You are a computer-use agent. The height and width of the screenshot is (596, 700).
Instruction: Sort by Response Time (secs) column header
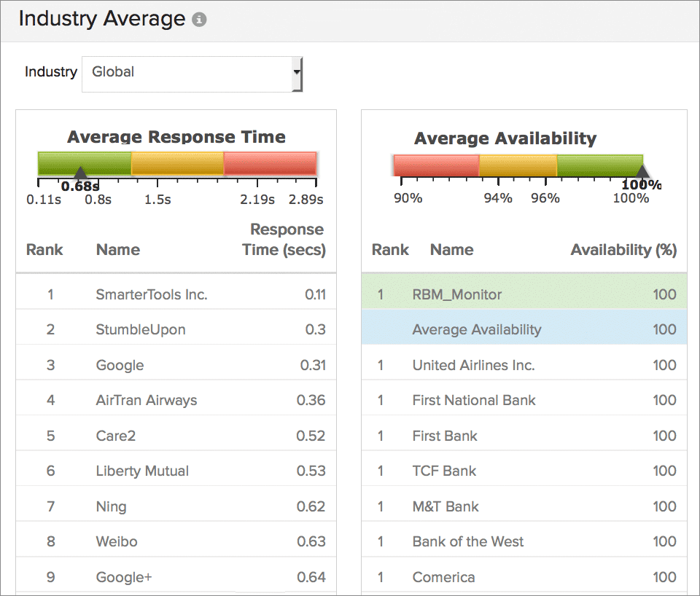pyautogui.click(x=284, y=240)
